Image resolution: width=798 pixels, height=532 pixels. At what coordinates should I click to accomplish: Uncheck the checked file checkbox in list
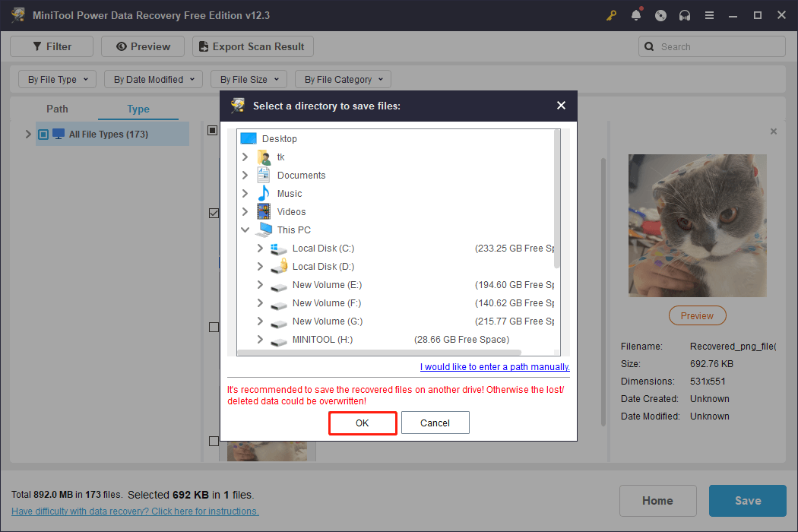click(x=214, y=213)
